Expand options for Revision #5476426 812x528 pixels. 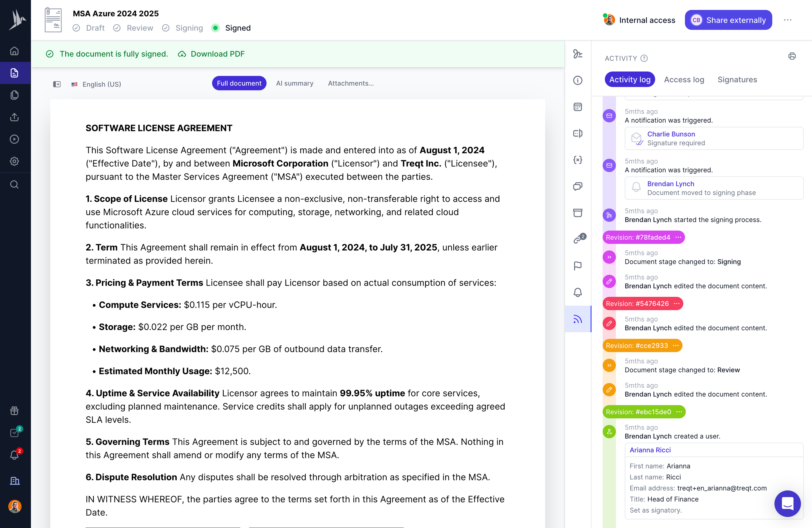pyautogui.click(x=676, y=304)
